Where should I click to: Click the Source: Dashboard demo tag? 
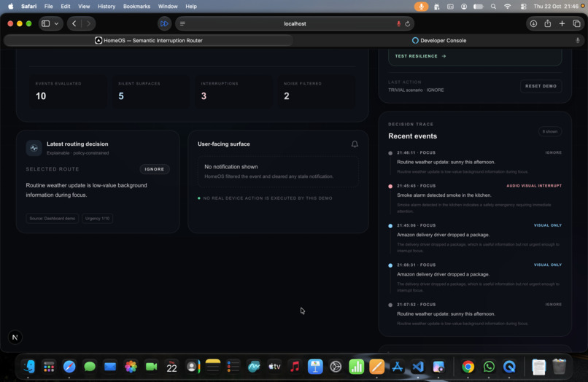point(52,218)
